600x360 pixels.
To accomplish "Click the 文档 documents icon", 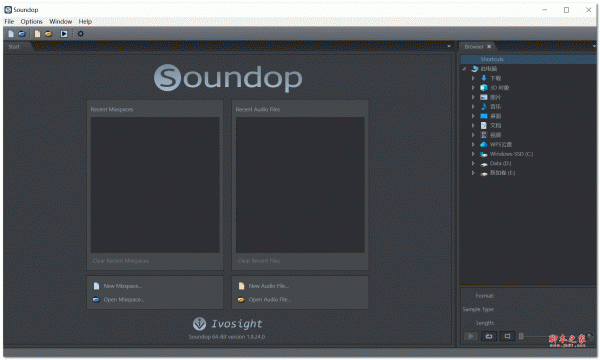I will [x=484, y=125].
